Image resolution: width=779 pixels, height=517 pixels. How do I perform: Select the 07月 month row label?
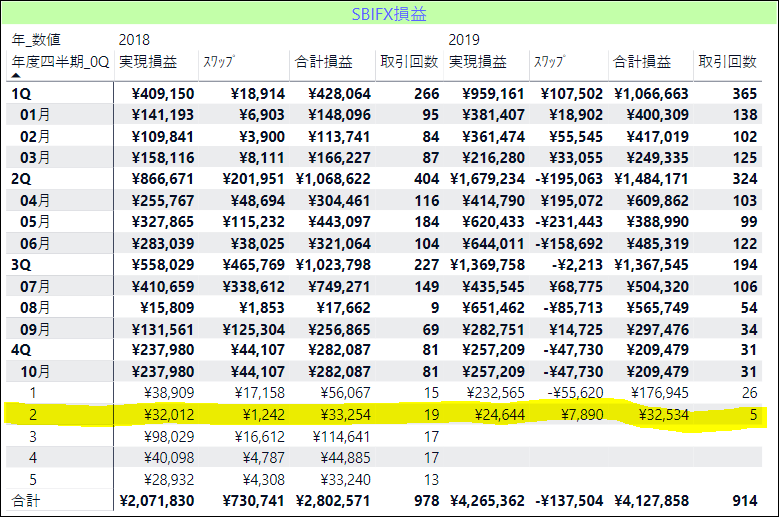tap(35, 287)
